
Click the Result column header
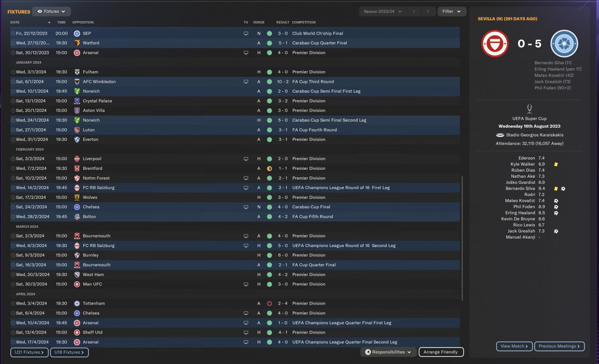coord(283,22)
